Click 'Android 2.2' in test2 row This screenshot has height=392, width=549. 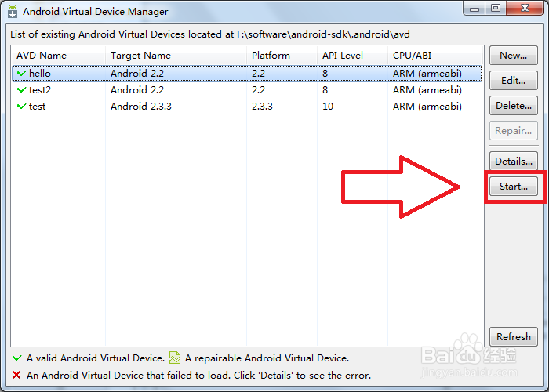pyautogui.click(x=137, y=90)
